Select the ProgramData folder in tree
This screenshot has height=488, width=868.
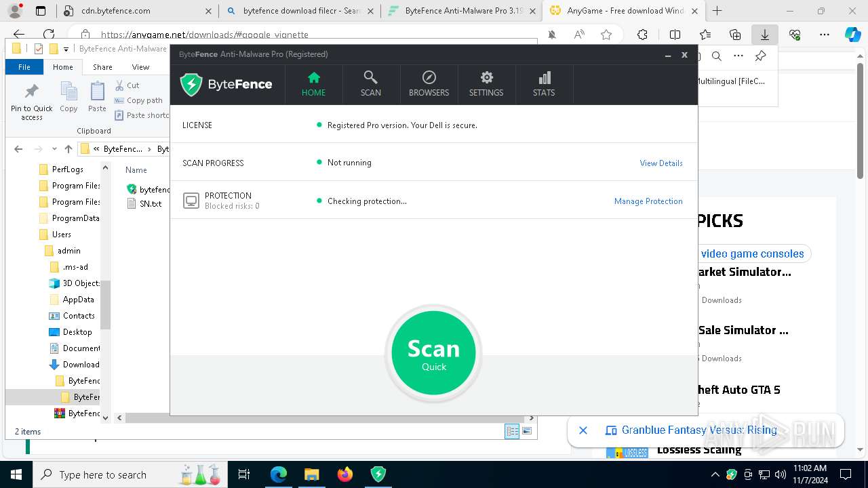(69, 218)
